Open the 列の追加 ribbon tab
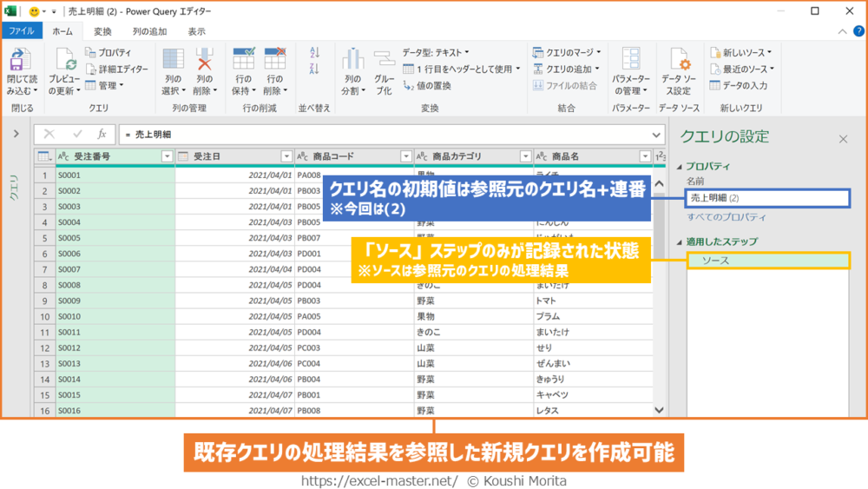Screen dimensions: 868x489 [149, 31]
